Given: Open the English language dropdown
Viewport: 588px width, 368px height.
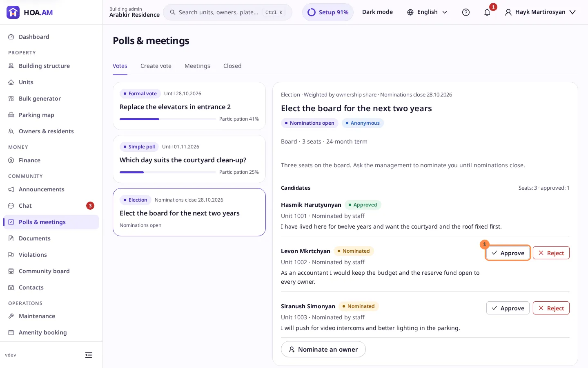Looking at the screenshot, I should tap(427, 12).
